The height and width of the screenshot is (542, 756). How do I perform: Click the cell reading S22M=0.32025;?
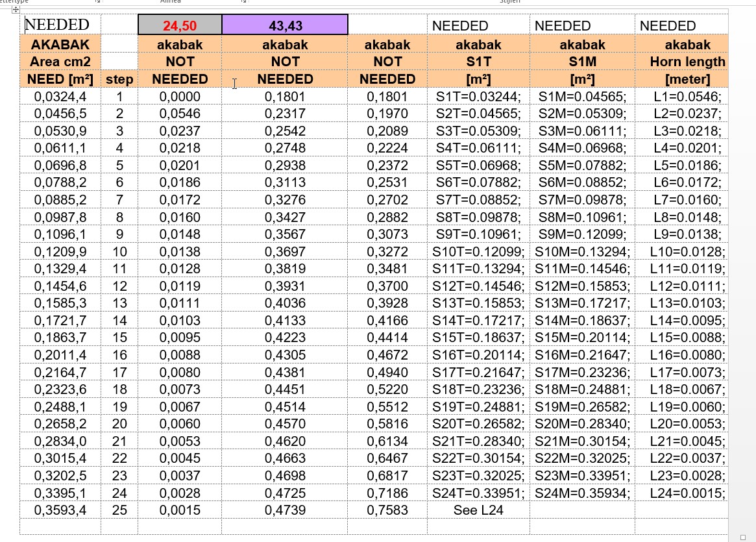583,458
